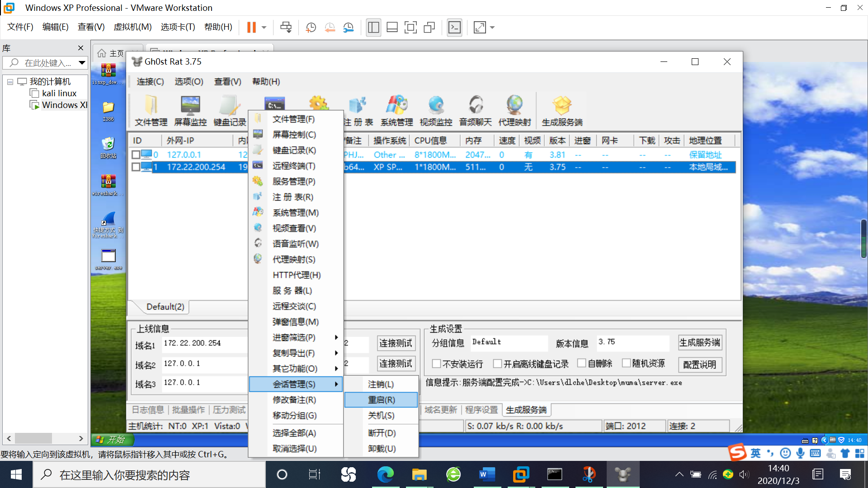Select 重启(R) in the session submenu
868x488 pixels.
[381, 400]
